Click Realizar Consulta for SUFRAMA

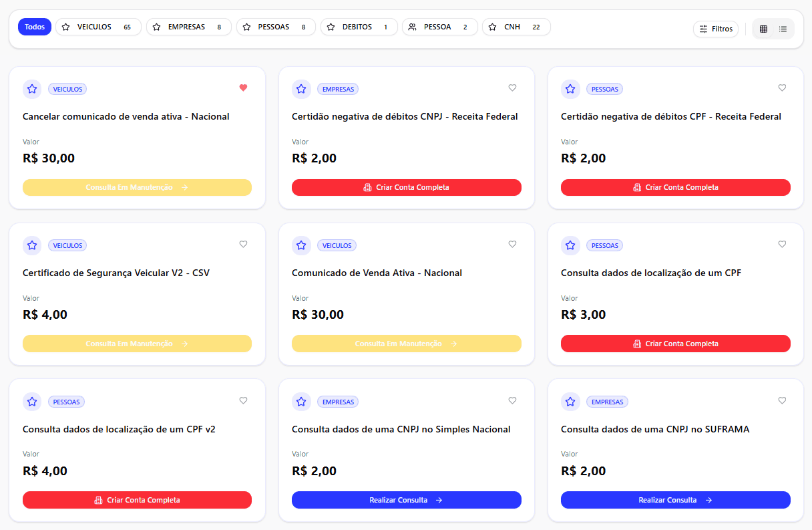click(675, 500)
